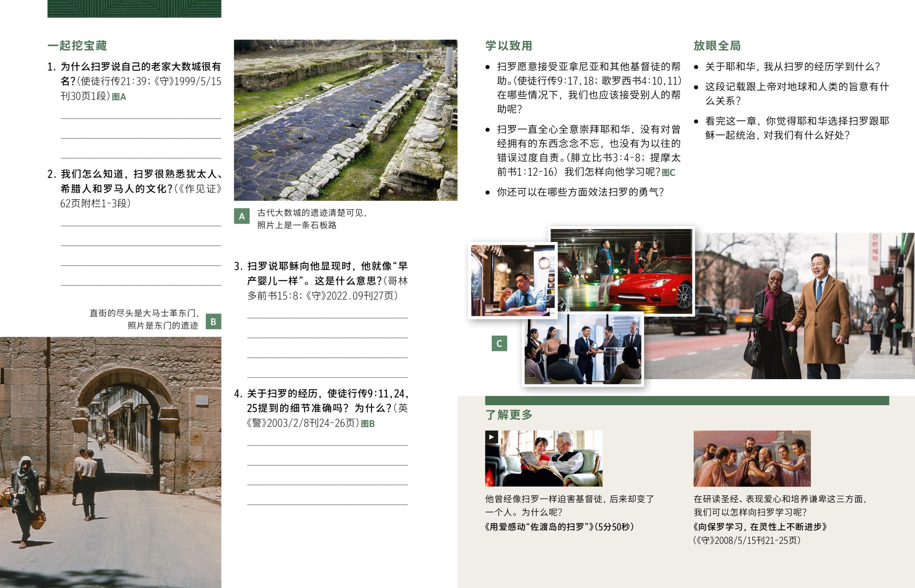Screen dimensions: 915x588
Task: Click the 一起挖宝藏 section heading
Action: 77,46
